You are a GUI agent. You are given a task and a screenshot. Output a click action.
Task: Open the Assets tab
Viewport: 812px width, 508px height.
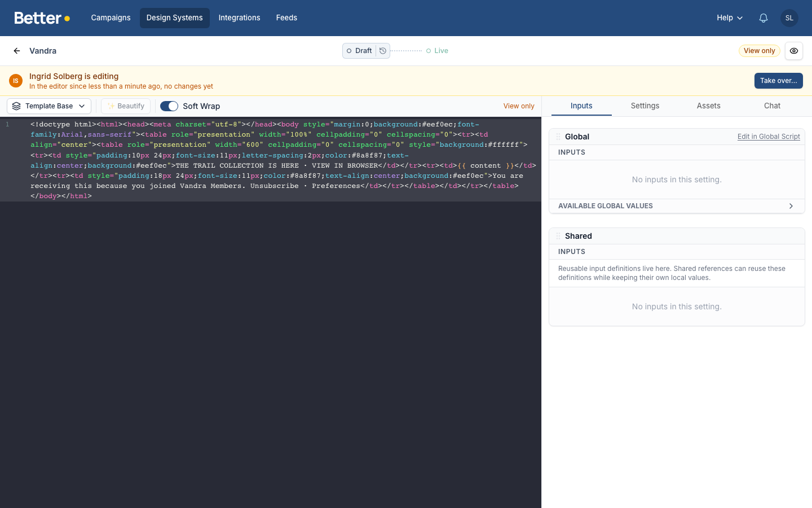click(709, 106)
